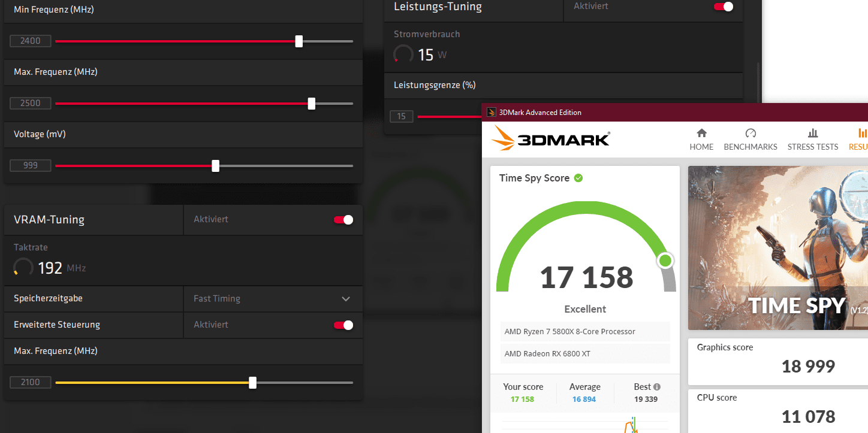The height and width of the screenshot is (433, 868).
Task: Click the VRAM Max. Frequenz yellow slider handle
Action: 253,382
